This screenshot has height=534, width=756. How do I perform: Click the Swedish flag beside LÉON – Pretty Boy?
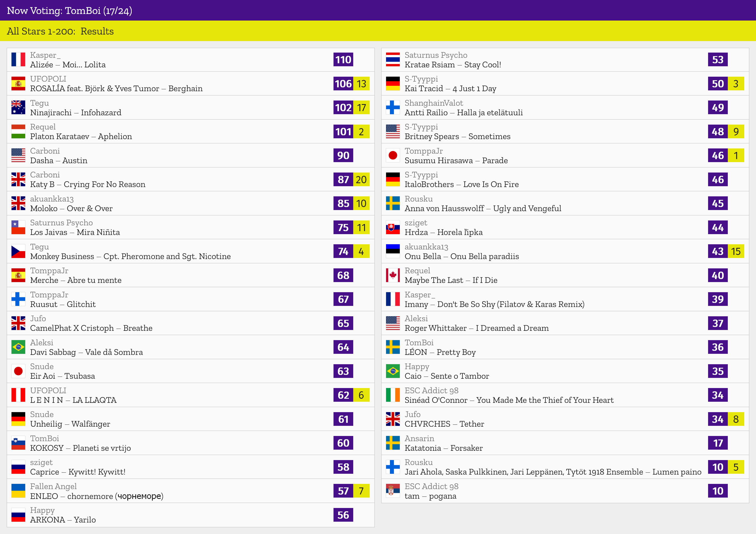pos(393,347)
